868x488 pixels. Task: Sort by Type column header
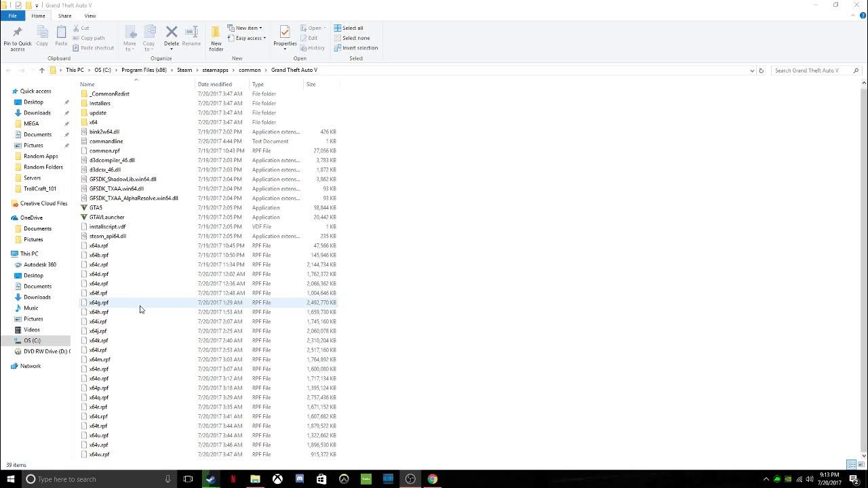pyautogui.click(x=277, y=84)
